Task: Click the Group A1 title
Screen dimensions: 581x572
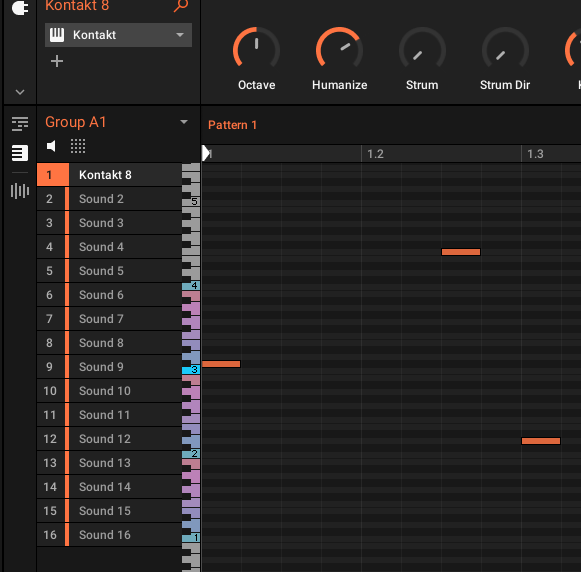Action: (x=76, y=122)
